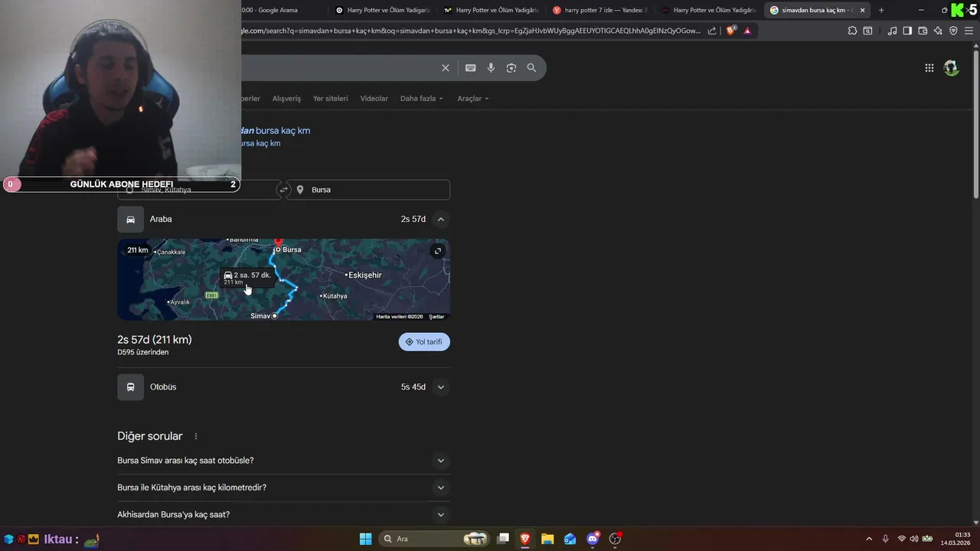Screen dimensions: 980x551
Task: Click the browser address bar URL
Action: (471, 31)
